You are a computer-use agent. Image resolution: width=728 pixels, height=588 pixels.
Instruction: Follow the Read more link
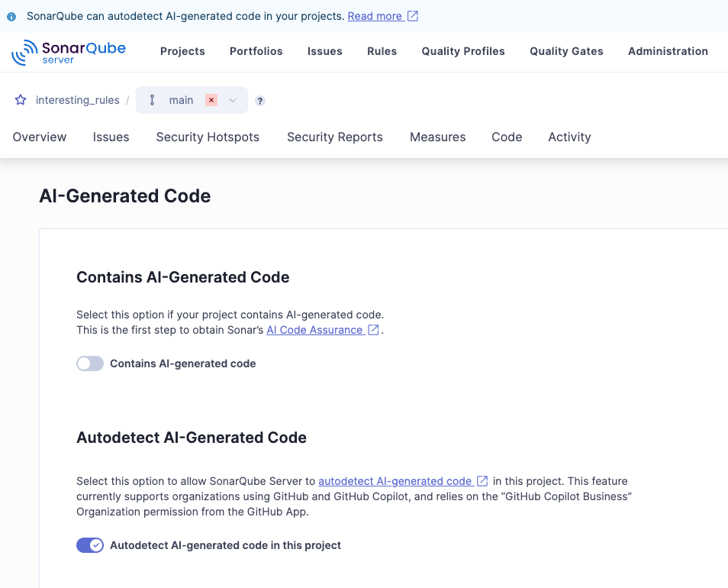[375, 16]
